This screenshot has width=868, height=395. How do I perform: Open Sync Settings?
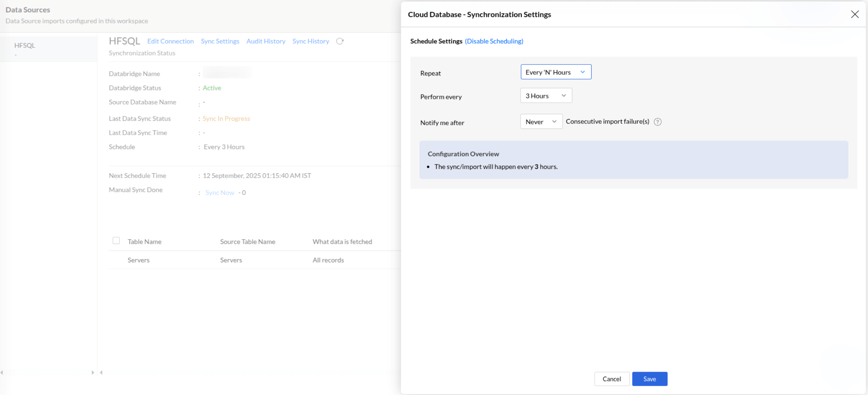point(220,41)
